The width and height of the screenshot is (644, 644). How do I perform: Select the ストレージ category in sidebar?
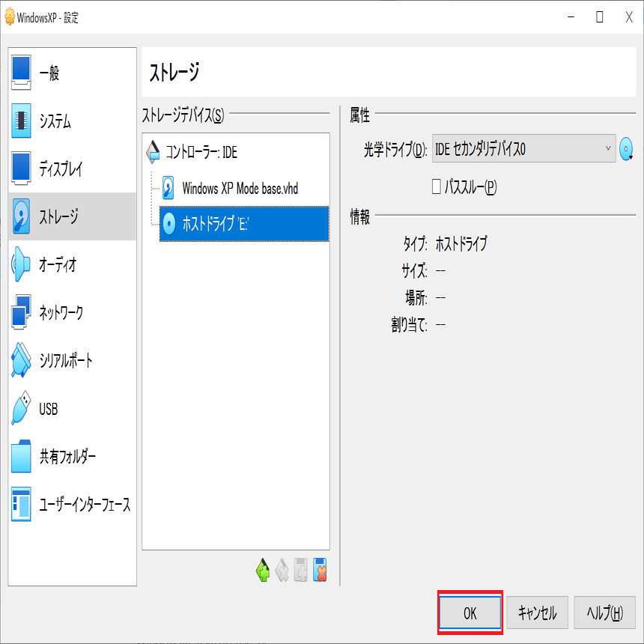(x=73, y=216)
